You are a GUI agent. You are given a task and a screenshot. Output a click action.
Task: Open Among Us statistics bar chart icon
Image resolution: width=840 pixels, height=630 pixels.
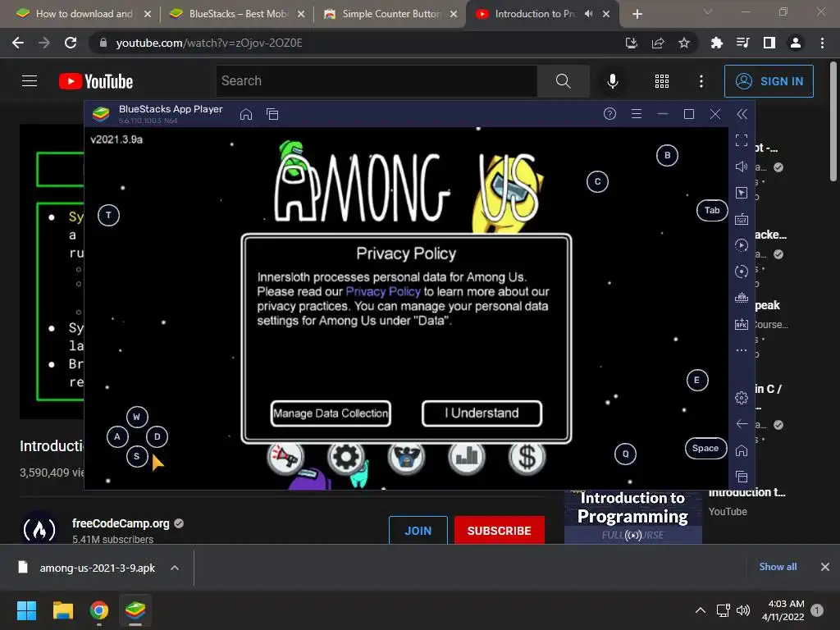pyautogui.click(x=467, y=457)
